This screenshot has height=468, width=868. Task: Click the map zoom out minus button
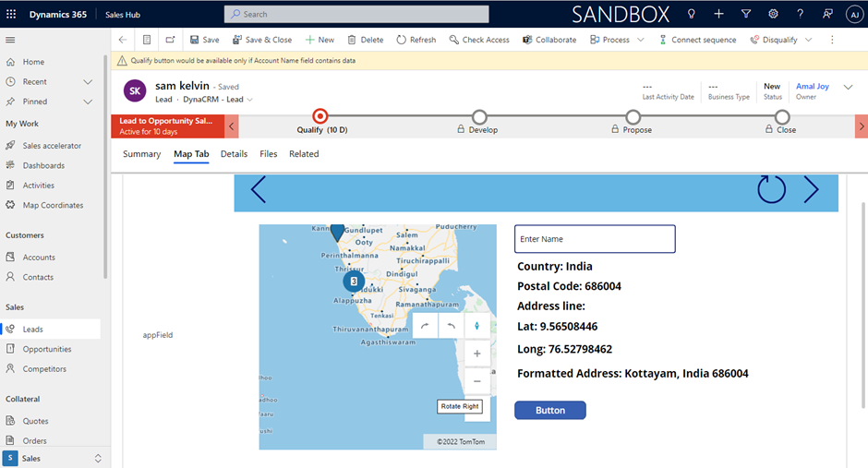pyautogui.click(x=476, y=380)
